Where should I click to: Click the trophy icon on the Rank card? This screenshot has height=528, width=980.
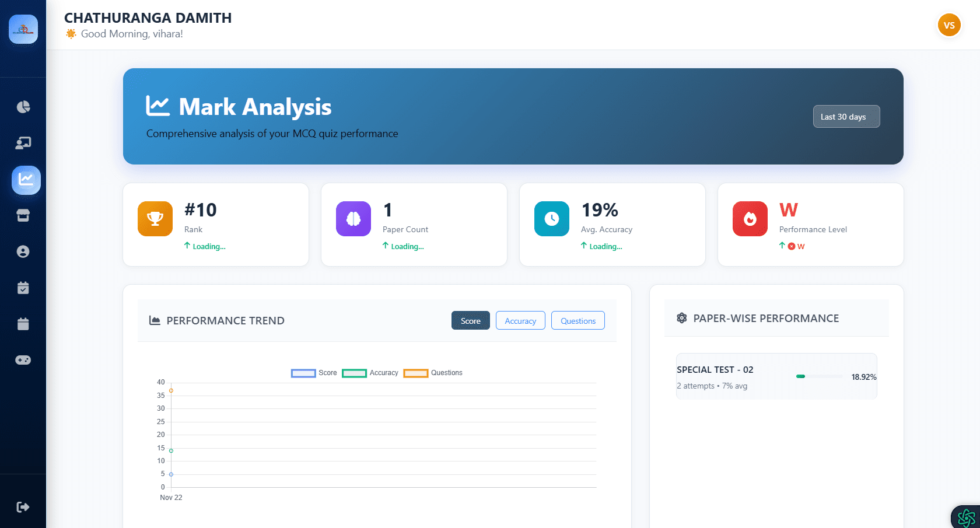tap(155, 219)
